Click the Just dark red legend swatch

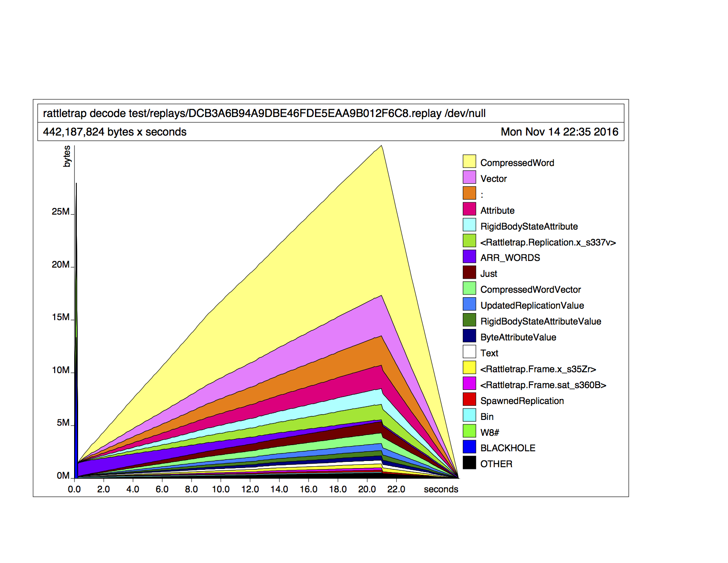469,272
